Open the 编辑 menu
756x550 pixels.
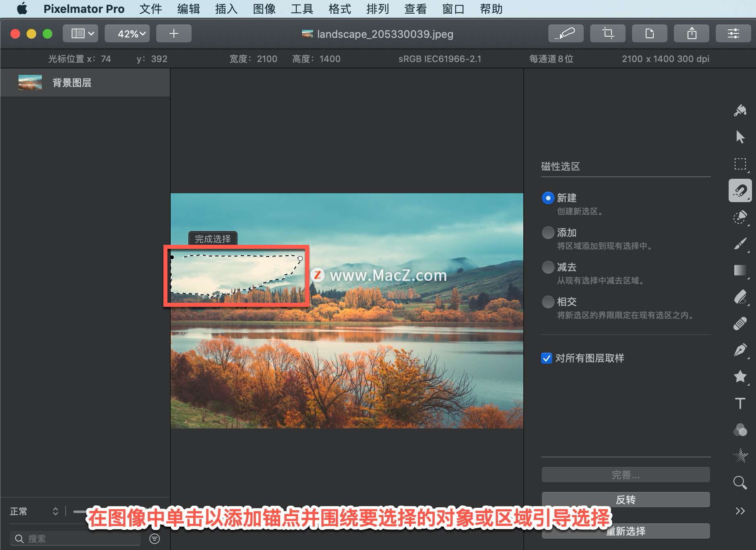(188, 8)
